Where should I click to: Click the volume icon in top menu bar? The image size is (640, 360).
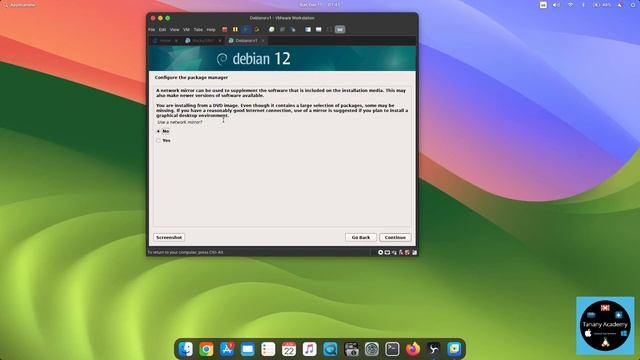coord(556,5)
